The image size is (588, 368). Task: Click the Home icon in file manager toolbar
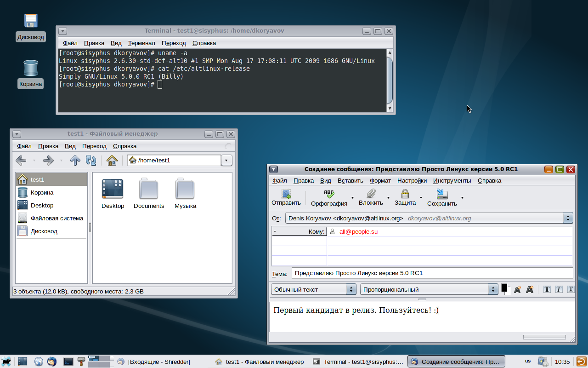pos(112,161)
